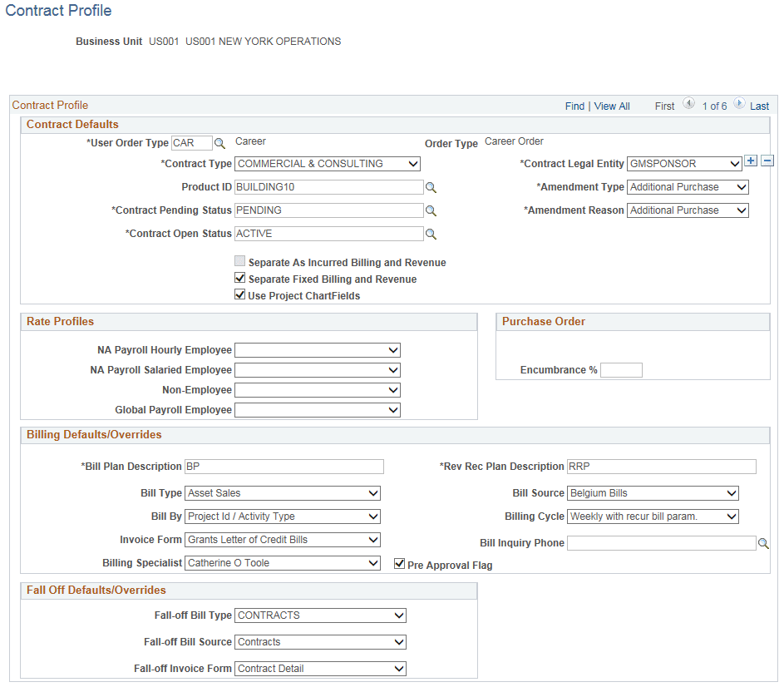
Task: Add a new Contract Legal Entity row
Action: (x=752, y=160)
